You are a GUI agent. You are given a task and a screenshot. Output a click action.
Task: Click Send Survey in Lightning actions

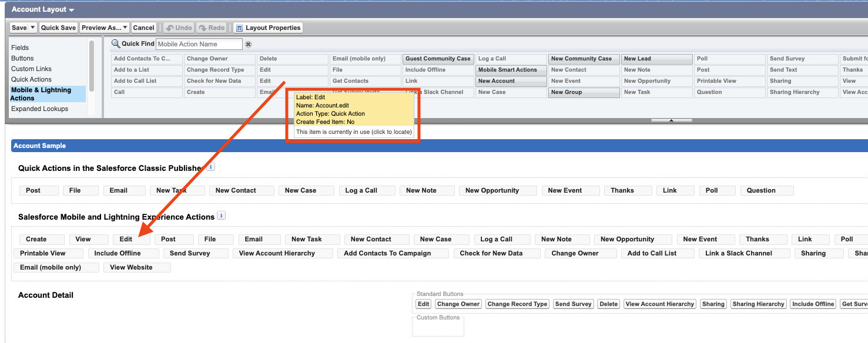coord(196,253)
